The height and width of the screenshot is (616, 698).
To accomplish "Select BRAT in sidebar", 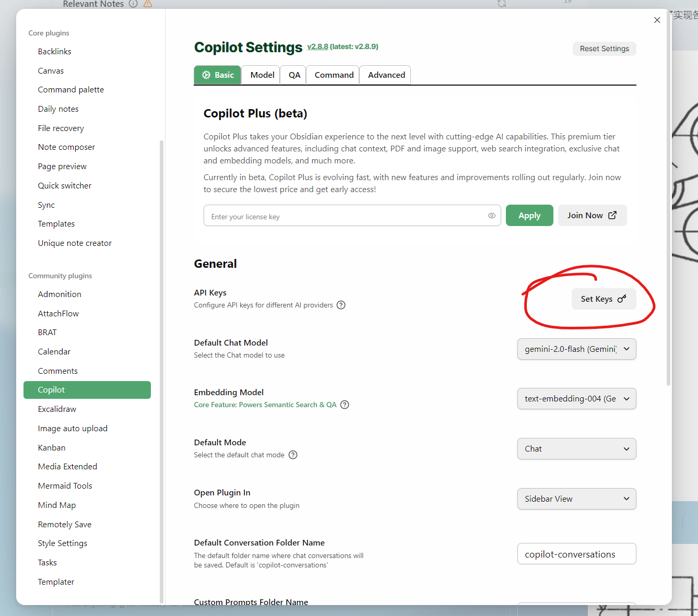I will pos(87,332).
